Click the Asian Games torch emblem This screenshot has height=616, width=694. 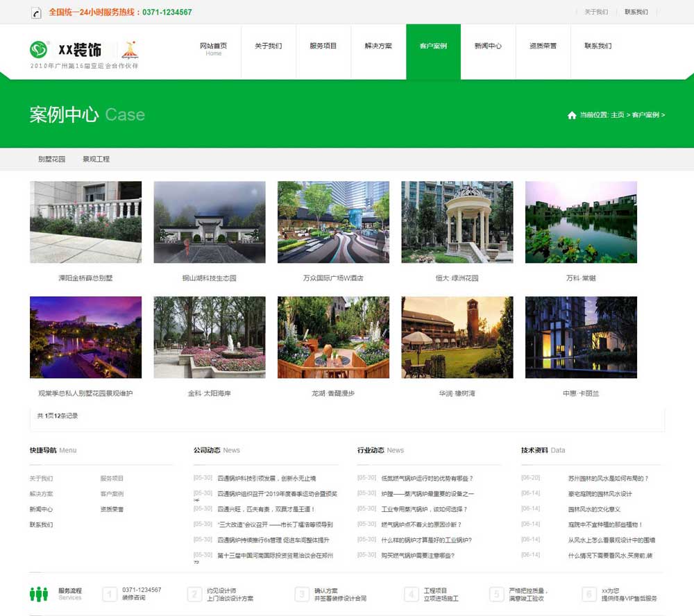tap(130, 50)
